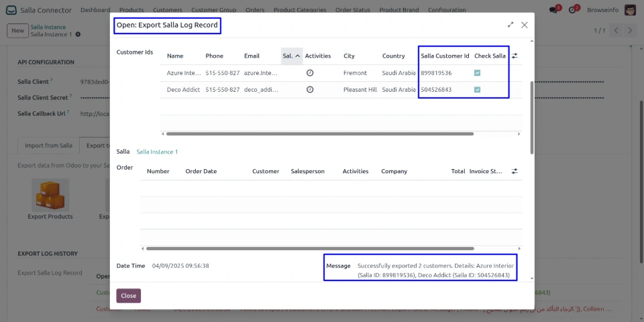
Task: Click the Salla Connector app logo
Action: click(11, 10)
